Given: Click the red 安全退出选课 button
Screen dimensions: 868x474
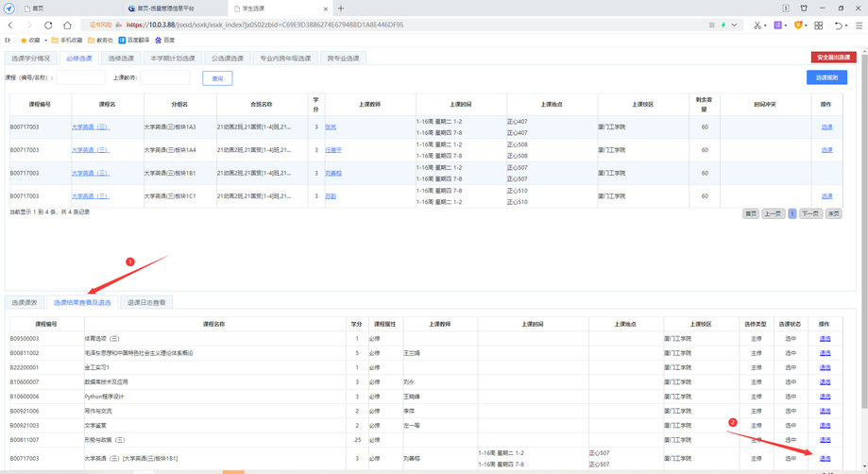Looking at the screenshot, I should pos(833,58).
